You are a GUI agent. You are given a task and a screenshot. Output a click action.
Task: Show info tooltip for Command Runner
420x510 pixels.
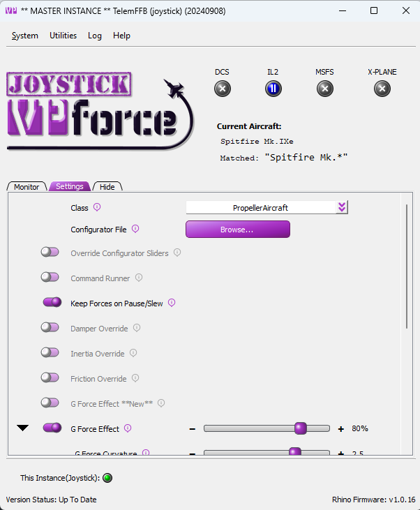pos(139,278)
